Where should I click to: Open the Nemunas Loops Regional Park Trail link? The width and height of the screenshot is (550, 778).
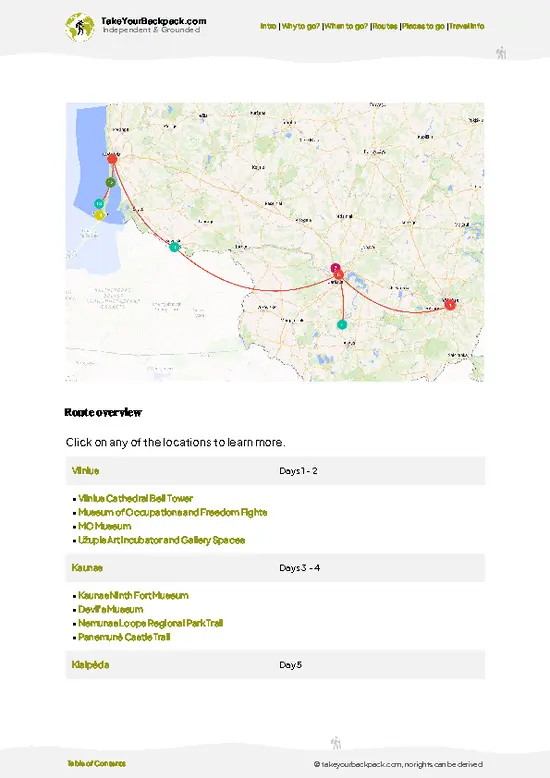[150, 623]
